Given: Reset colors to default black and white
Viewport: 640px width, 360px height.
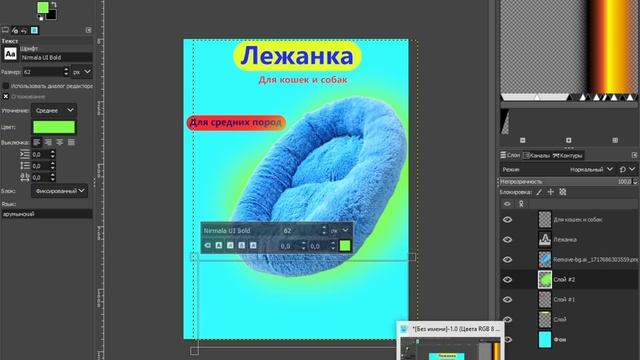Looking at the screenshot, I should [40, 18].
